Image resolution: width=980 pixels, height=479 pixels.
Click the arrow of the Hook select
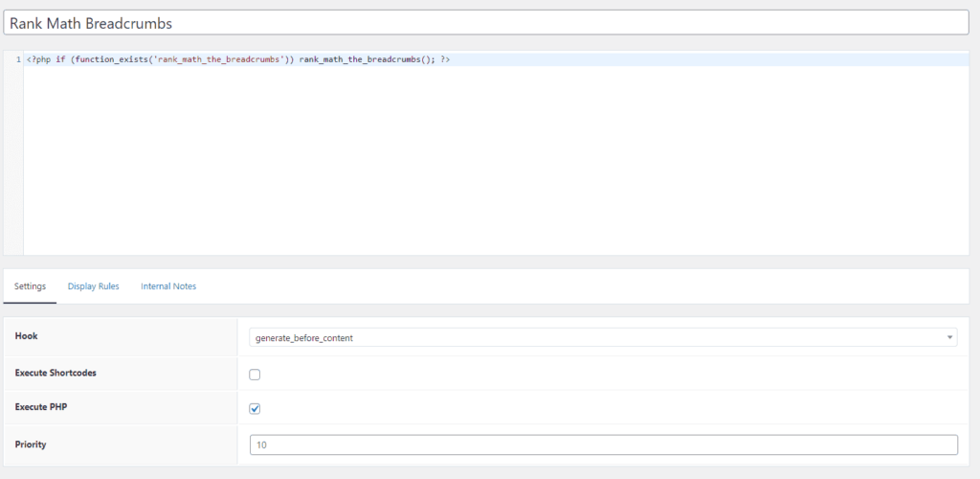click(x=950, y=337)
